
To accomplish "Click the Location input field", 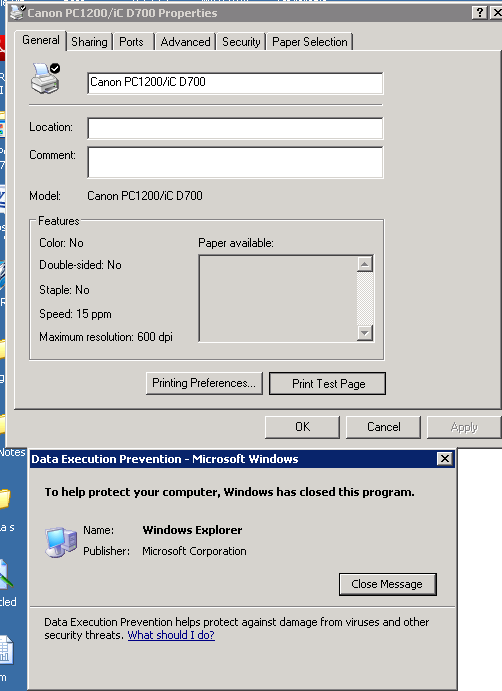I will click(235, 128).
